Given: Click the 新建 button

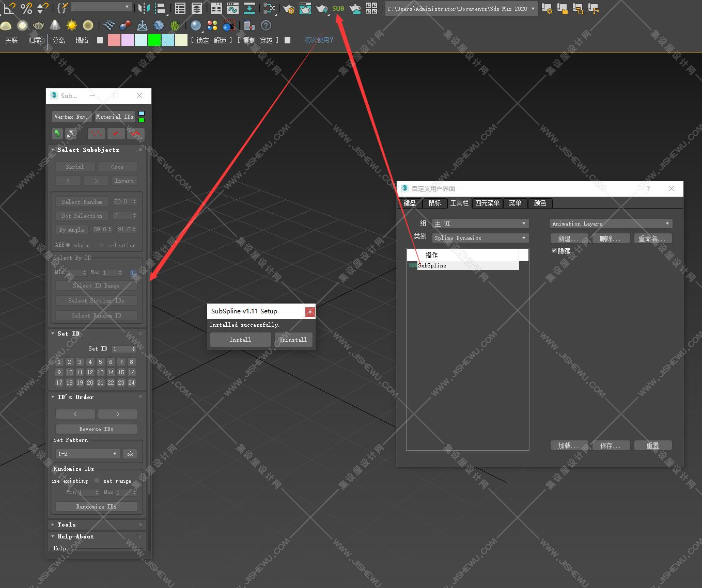Looking at the screenshot, I should [x=569, y=239].
